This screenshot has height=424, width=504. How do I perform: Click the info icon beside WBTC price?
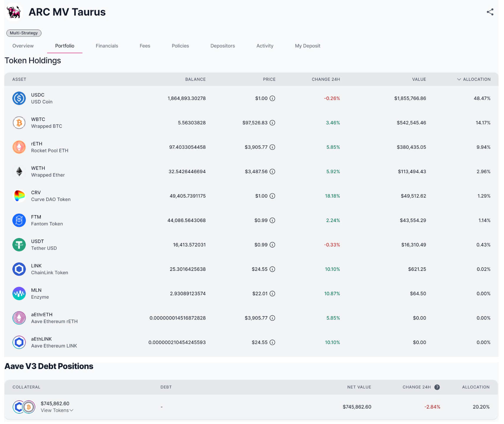click(x=272, y=123)
